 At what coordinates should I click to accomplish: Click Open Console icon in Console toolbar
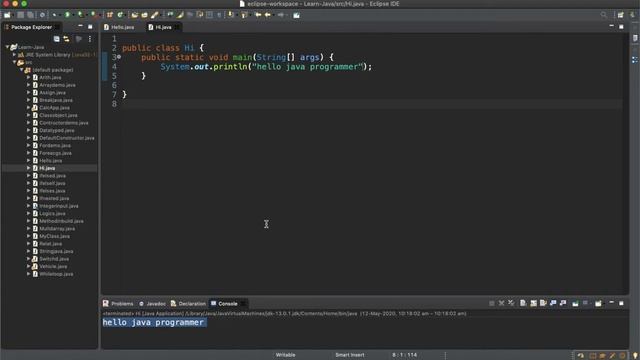click(598, 303)
